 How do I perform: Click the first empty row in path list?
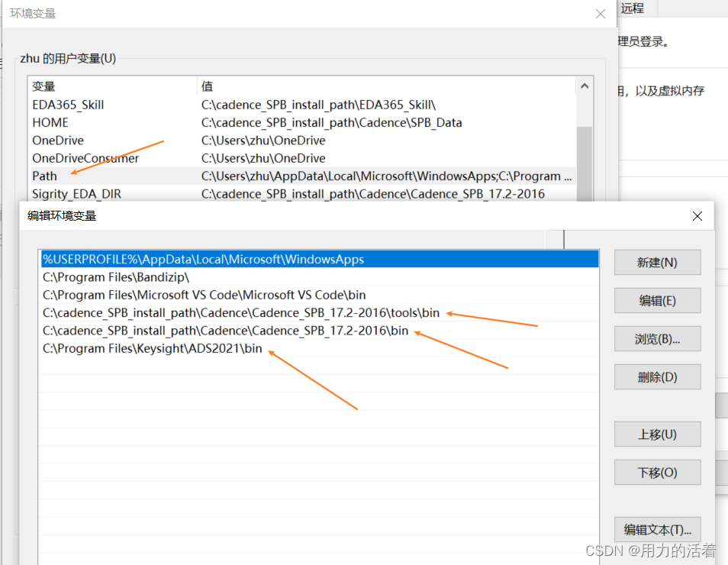point(320,366)
